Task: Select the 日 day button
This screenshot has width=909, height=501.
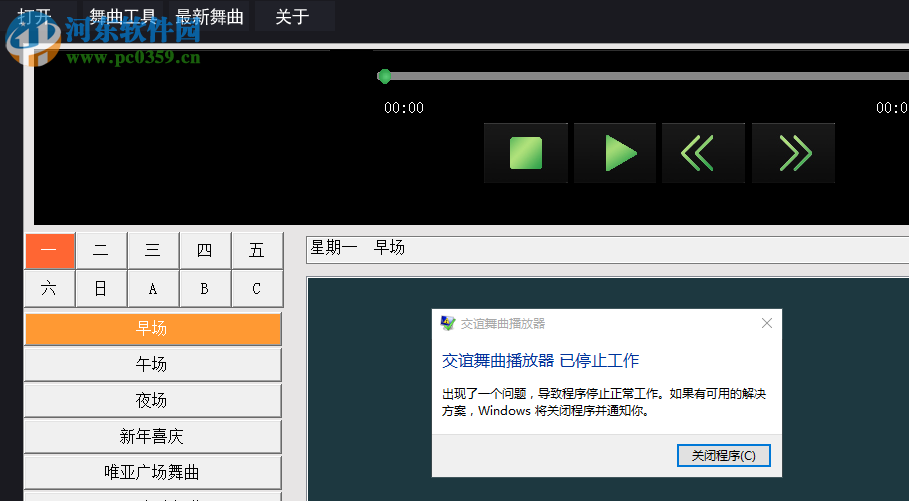Action: point(101,289)
